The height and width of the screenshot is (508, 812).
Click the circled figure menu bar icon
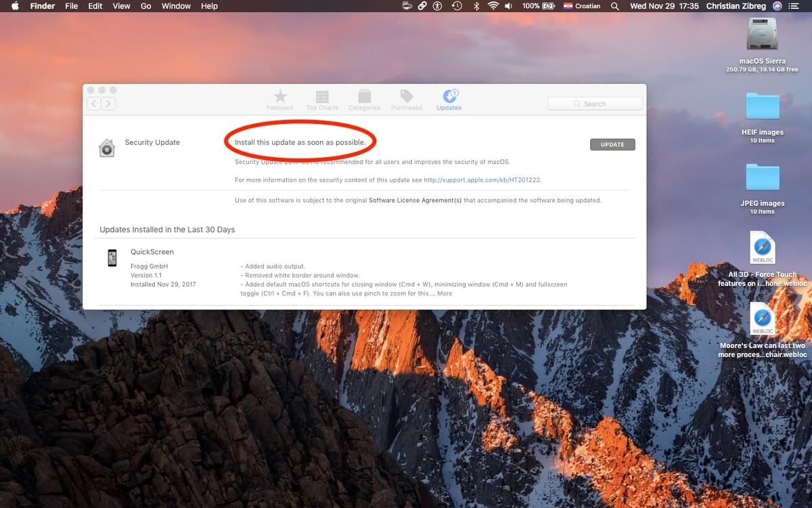tap(438, 6)
